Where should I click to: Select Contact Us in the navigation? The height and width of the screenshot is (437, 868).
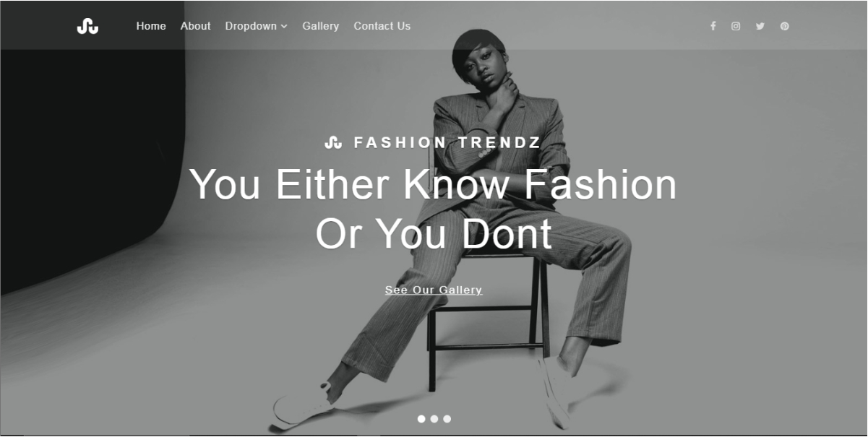(382, 26)
